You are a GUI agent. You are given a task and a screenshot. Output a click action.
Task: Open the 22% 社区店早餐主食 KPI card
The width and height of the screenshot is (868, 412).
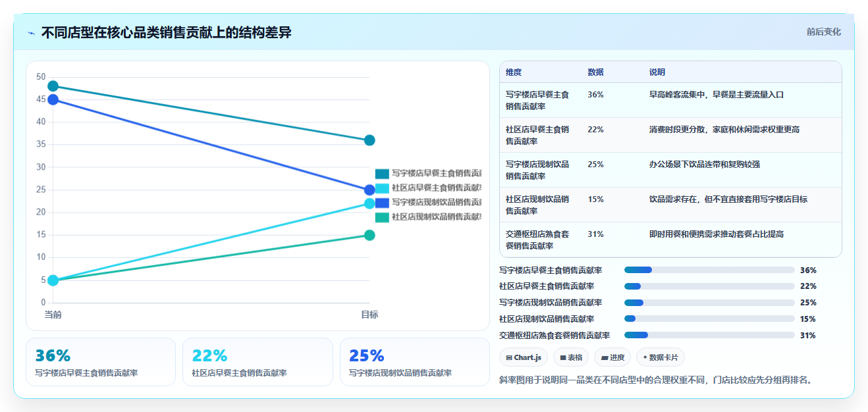point(258,362)
